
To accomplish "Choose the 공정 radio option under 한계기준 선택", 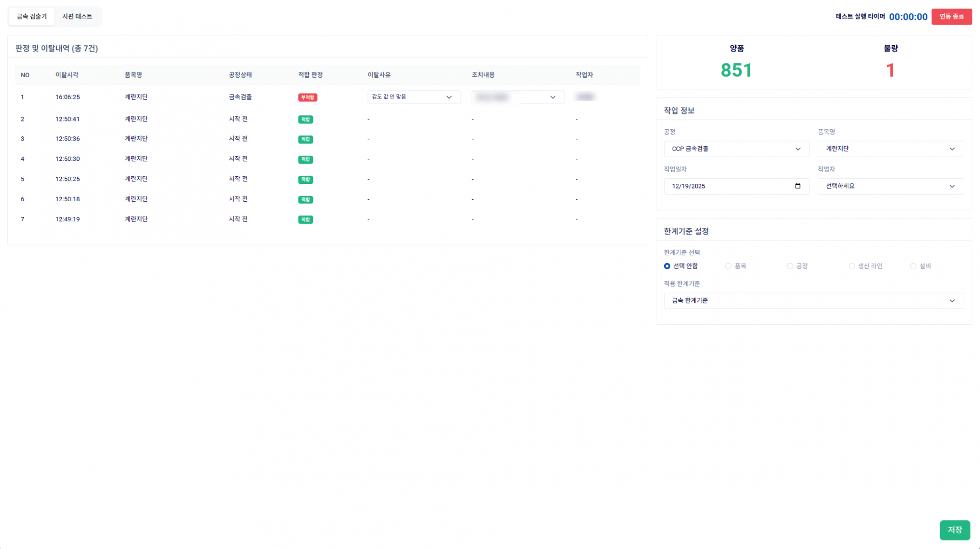I will pyautogui.click(x=789, y=266).
